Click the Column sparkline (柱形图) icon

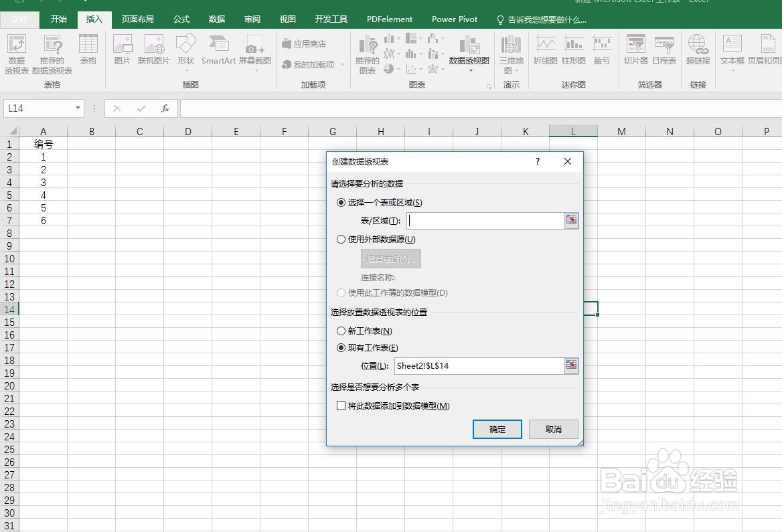pos(574,50)
